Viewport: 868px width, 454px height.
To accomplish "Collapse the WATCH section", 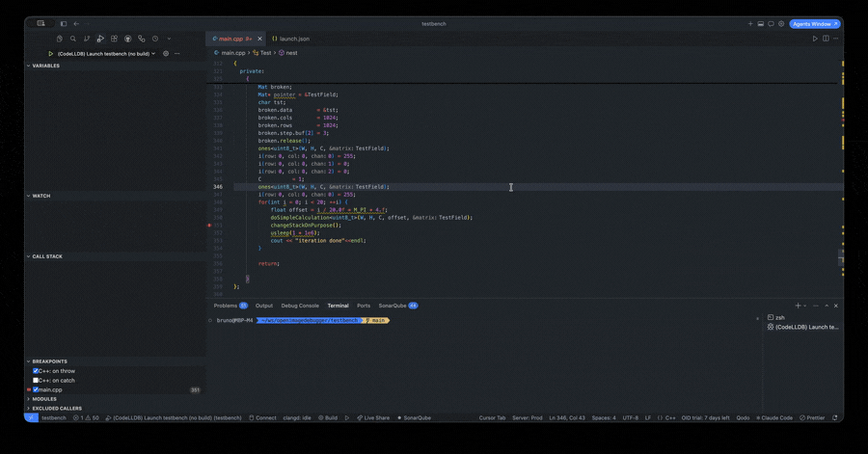I will (115, 196).
